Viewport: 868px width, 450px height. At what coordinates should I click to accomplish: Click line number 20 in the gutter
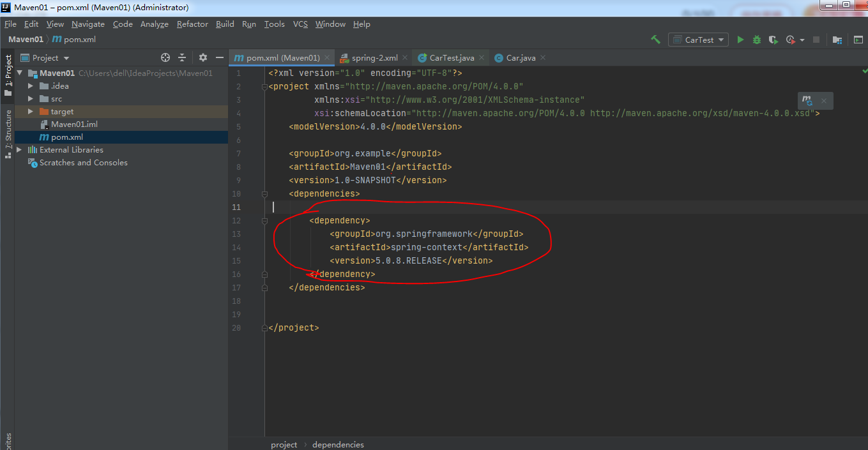[x=237, y=327]
